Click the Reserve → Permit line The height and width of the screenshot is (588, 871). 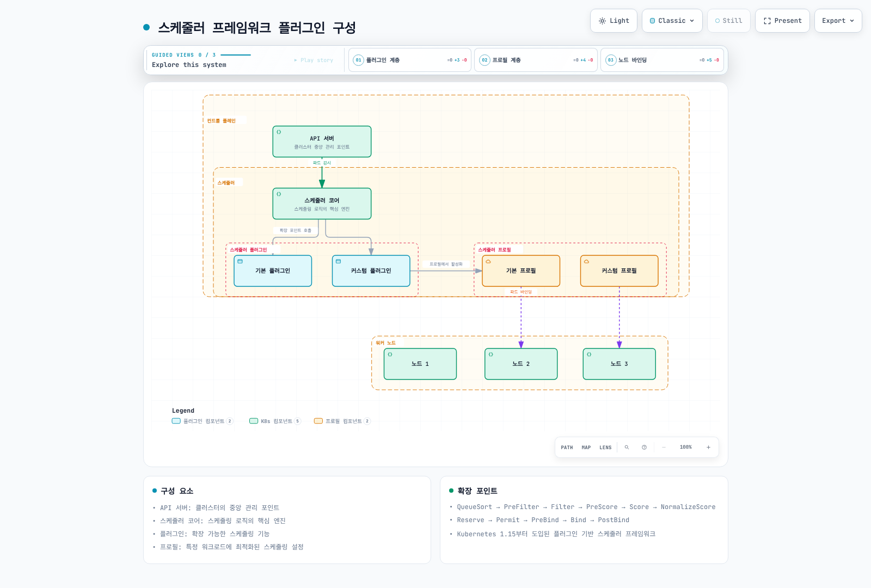tap(543, 520)
